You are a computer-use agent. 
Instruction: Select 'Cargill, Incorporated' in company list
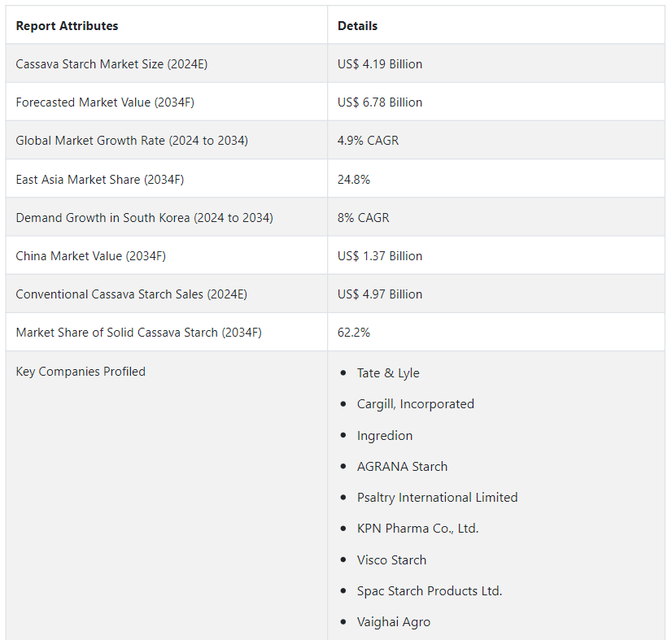(x=416, y=404)
